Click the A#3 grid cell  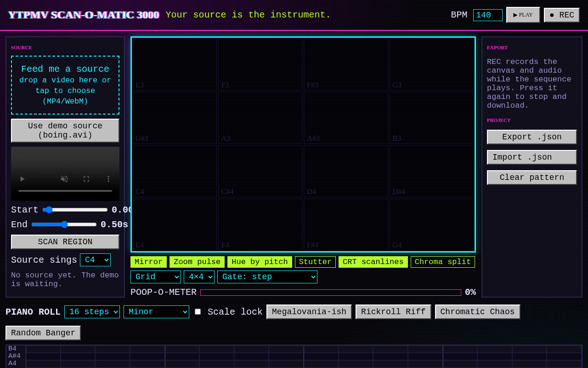[346, 118]
